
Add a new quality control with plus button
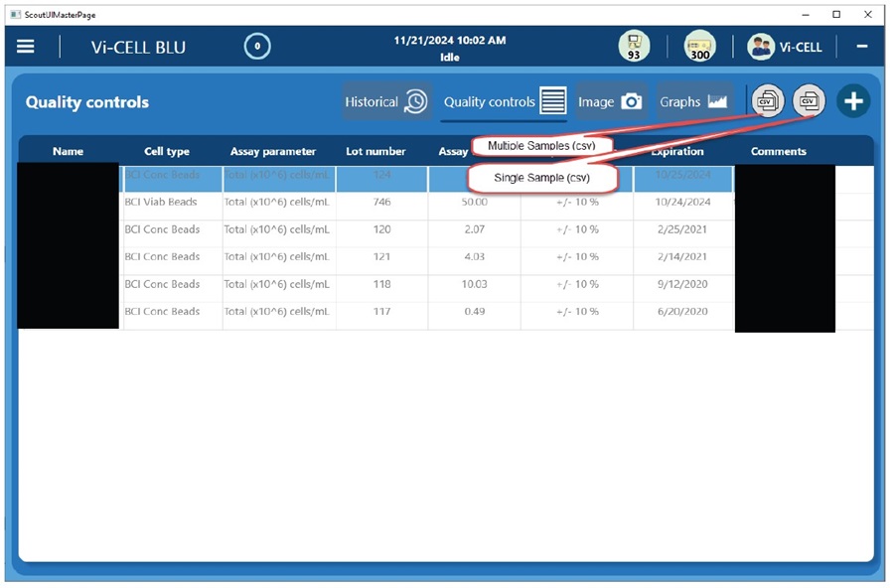(x=853, y=101)
